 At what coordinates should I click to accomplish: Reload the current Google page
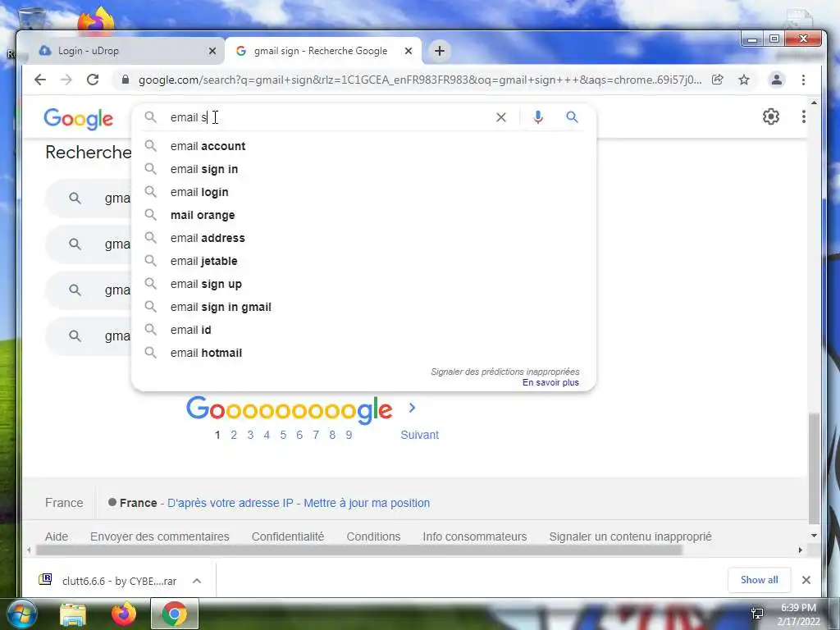[x=93, y=80]
